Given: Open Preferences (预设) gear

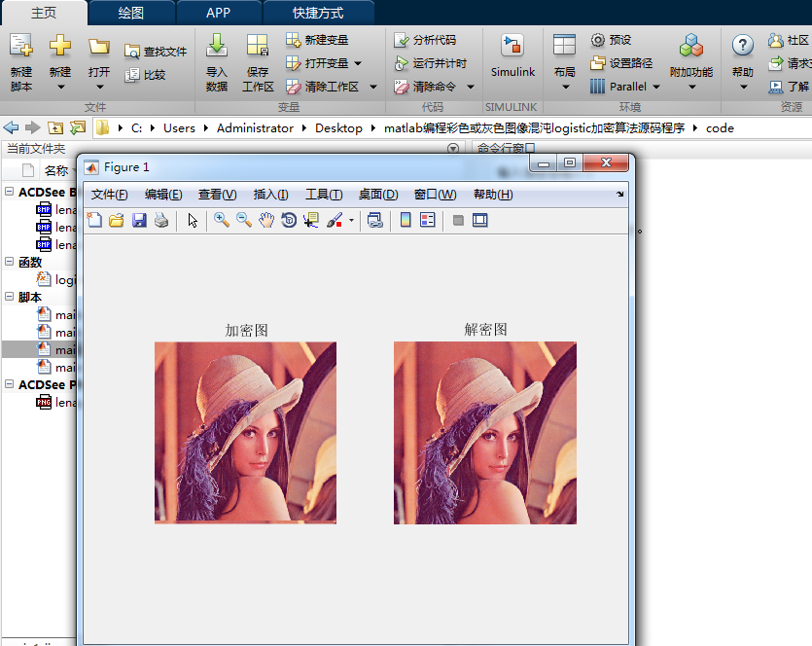Looking at the screenshot, I should click(x=611, y=40).
